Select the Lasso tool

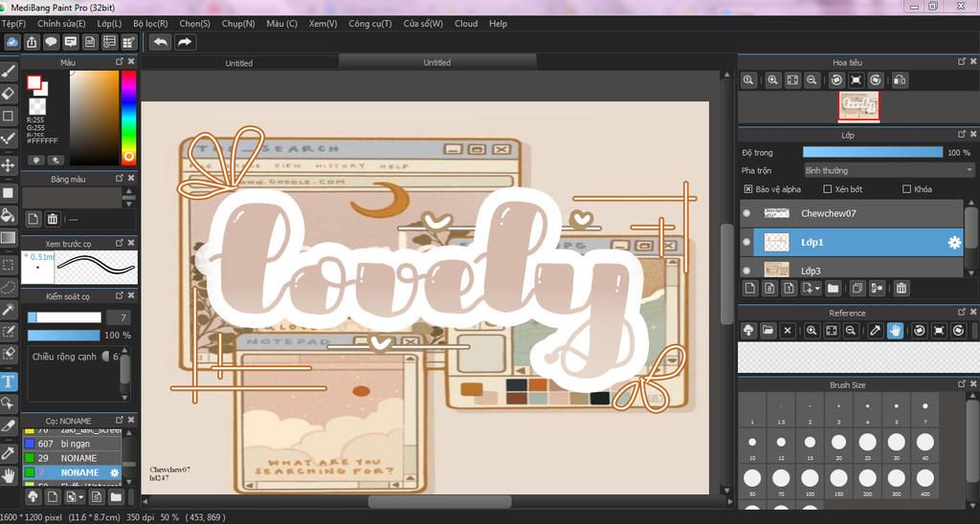click(8, 287)
